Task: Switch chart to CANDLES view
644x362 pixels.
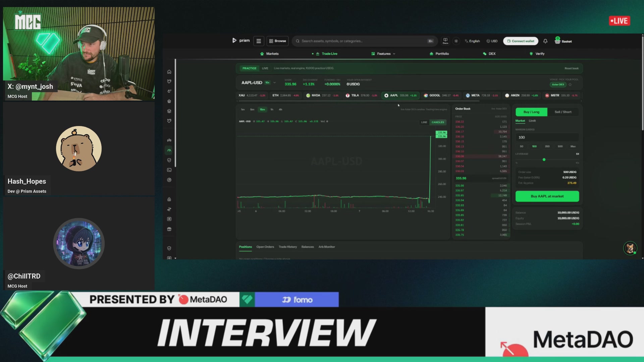Action: point(438,122)
